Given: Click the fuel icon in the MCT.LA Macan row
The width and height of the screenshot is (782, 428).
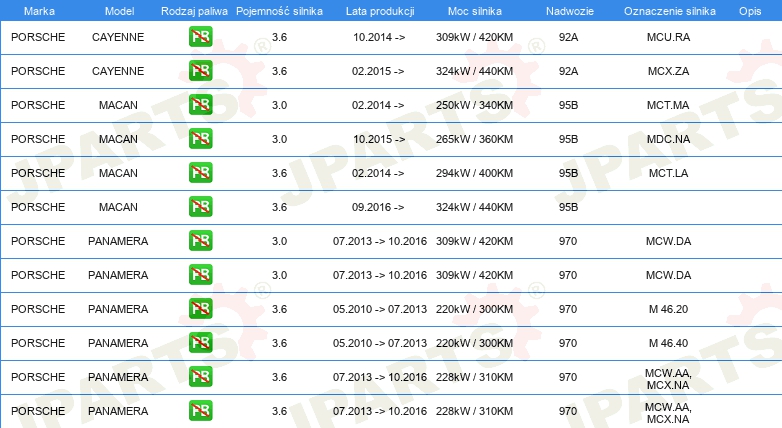Looking at the screenshot, I should click(200, 172).
